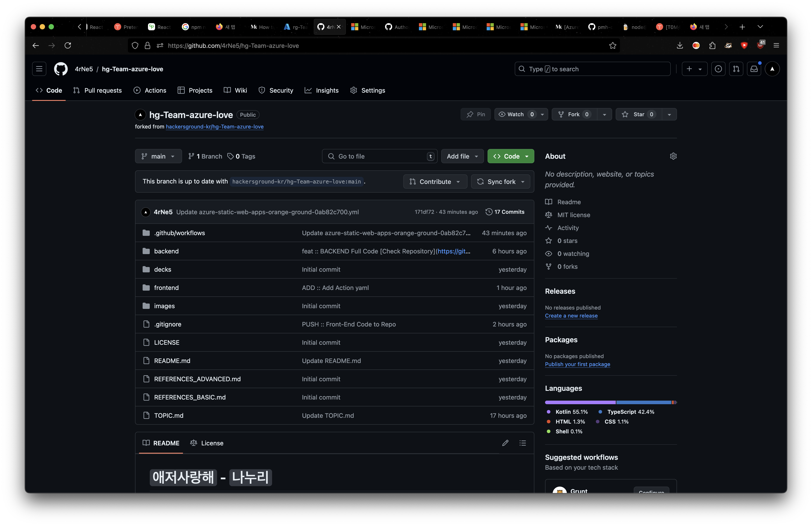Open the GitHub hamburger navigation menu

(39, 69)
